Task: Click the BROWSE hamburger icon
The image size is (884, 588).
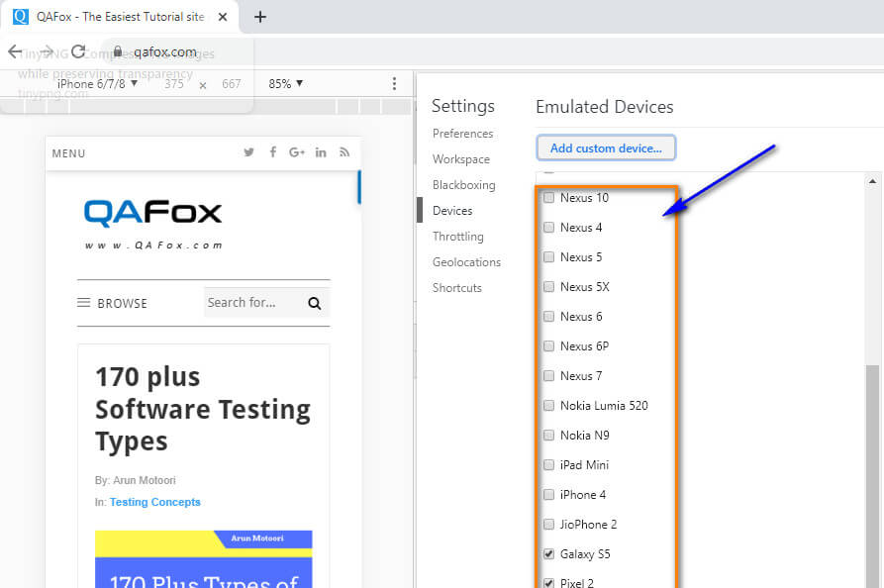Action: 83,303
